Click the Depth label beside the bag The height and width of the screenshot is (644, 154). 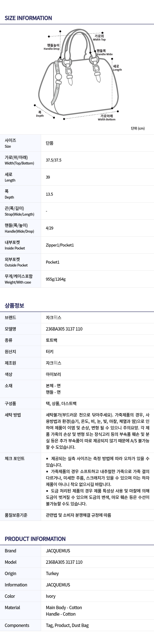click(x=40, y=114)
